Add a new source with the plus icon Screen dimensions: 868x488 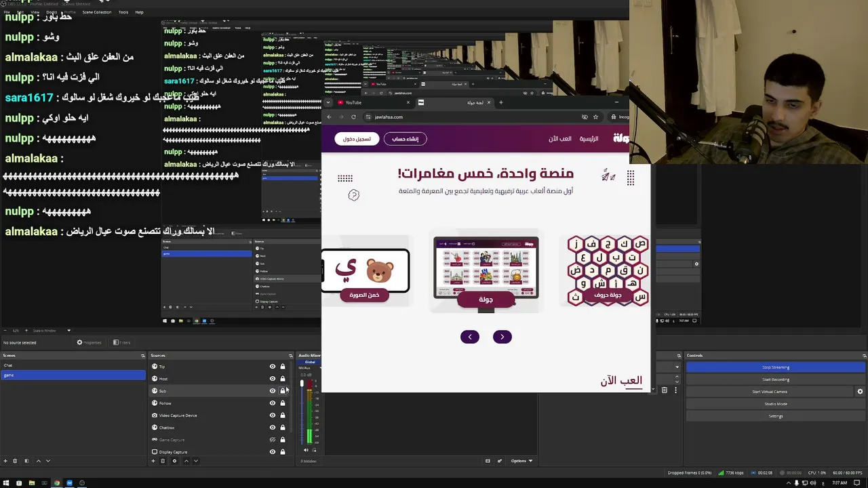(x=153, y=461)
